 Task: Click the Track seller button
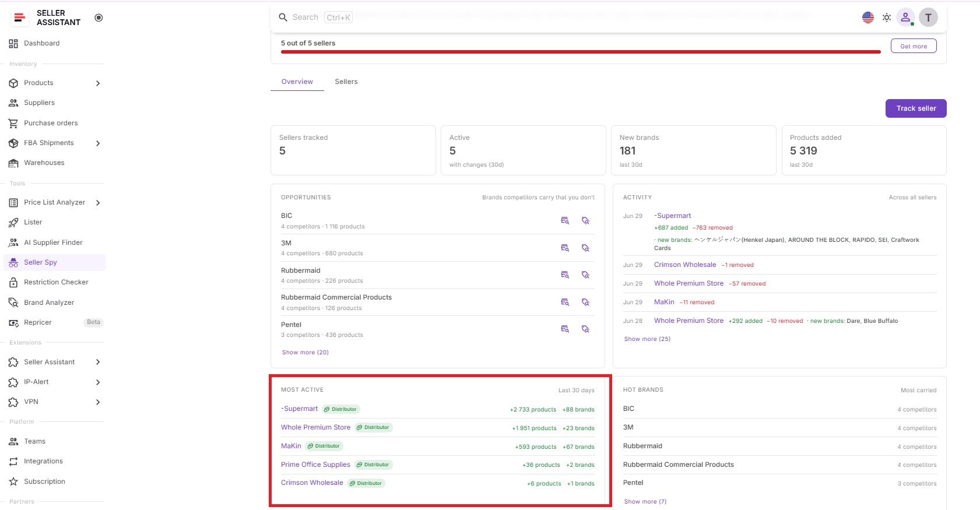pos(916,108)
